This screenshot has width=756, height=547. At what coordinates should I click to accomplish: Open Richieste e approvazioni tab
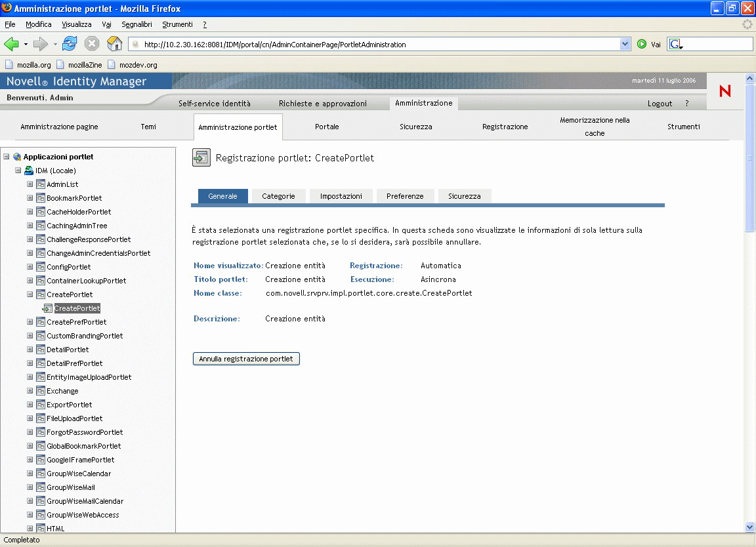tap(323, 104)
